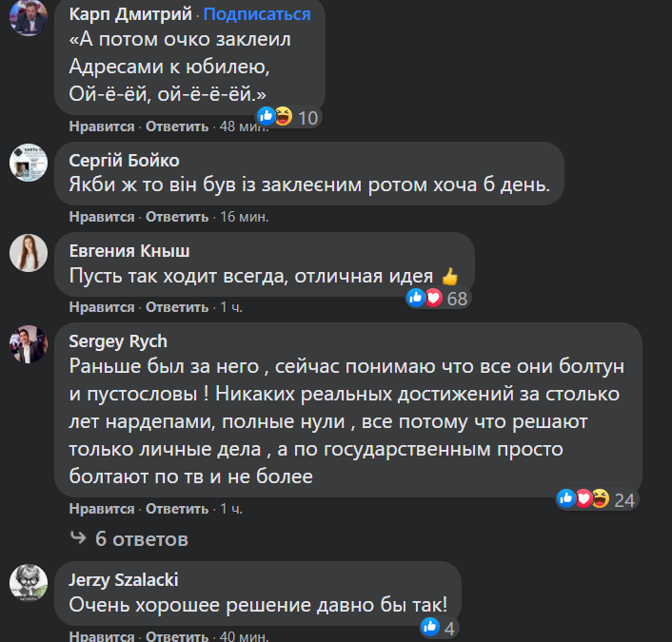Toggle Нравится on Sergey Rych's comment
This screenshot has height=642, width=672.
pos(102,509)
